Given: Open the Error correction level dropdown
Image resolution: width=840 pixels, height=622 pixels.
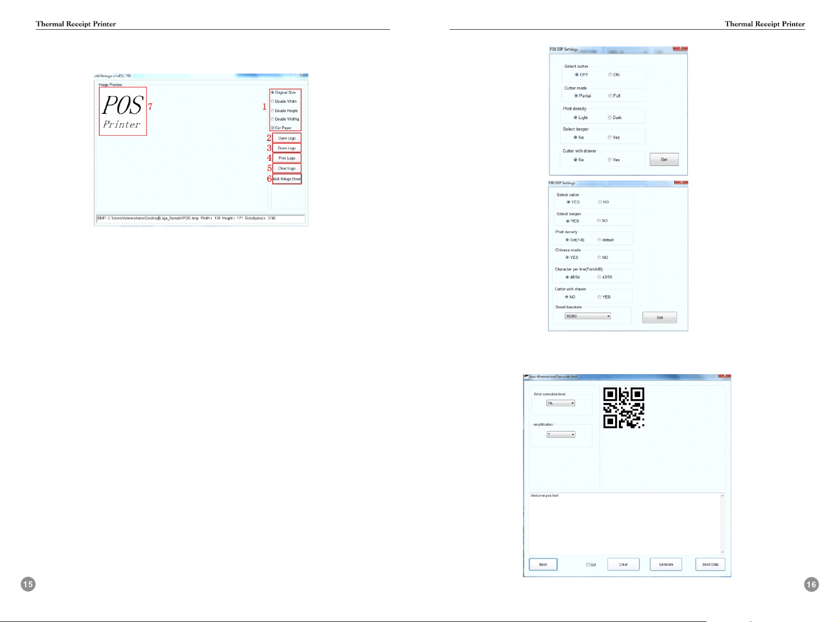Looking at the screenshot, I should click(561, 403).
